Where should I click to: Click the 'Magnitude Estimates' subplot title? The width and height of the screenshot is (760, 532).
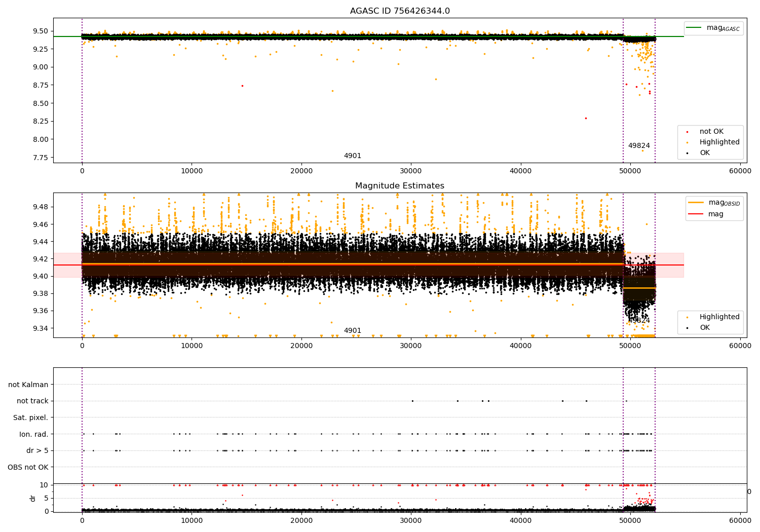pyautogui.click(x=400, y=186)
